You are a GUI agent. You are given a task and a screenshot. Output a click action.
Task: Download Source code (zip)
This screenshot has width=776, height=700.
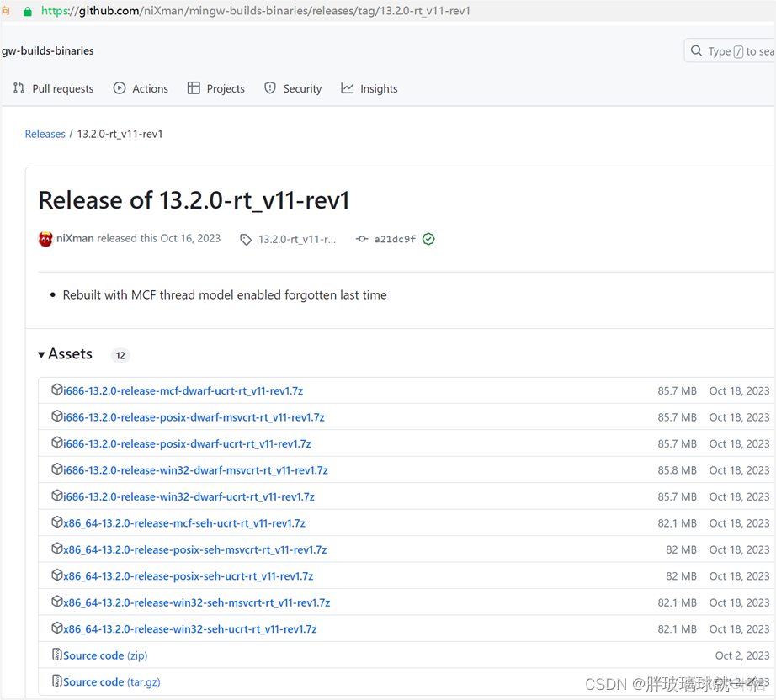(x=105, y=655)
